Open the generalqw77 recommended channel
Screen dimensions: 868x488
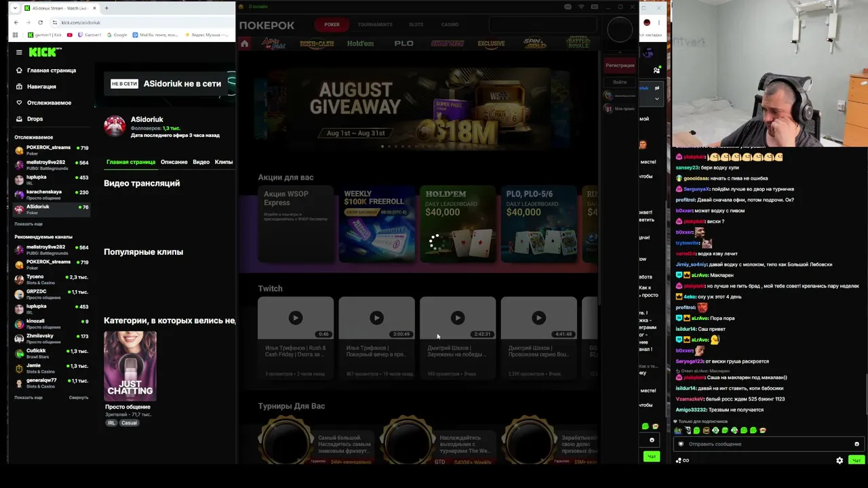coord(52,383)
